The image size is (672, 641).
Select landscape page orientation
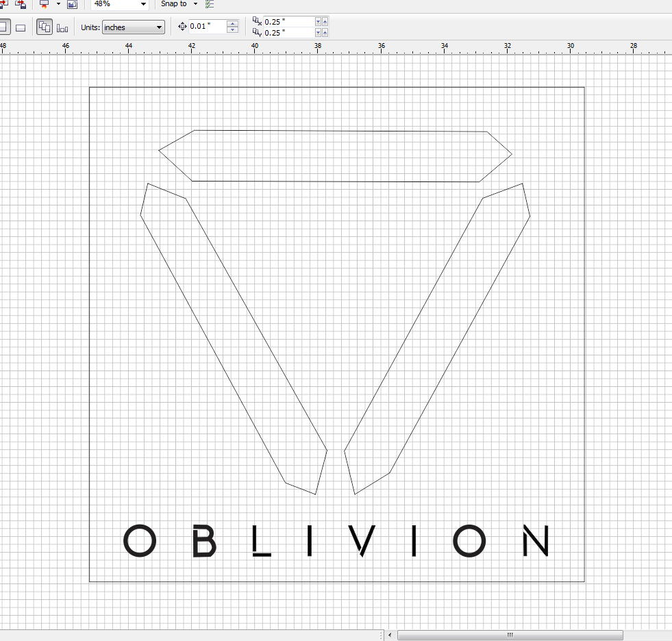click(21, 27)
